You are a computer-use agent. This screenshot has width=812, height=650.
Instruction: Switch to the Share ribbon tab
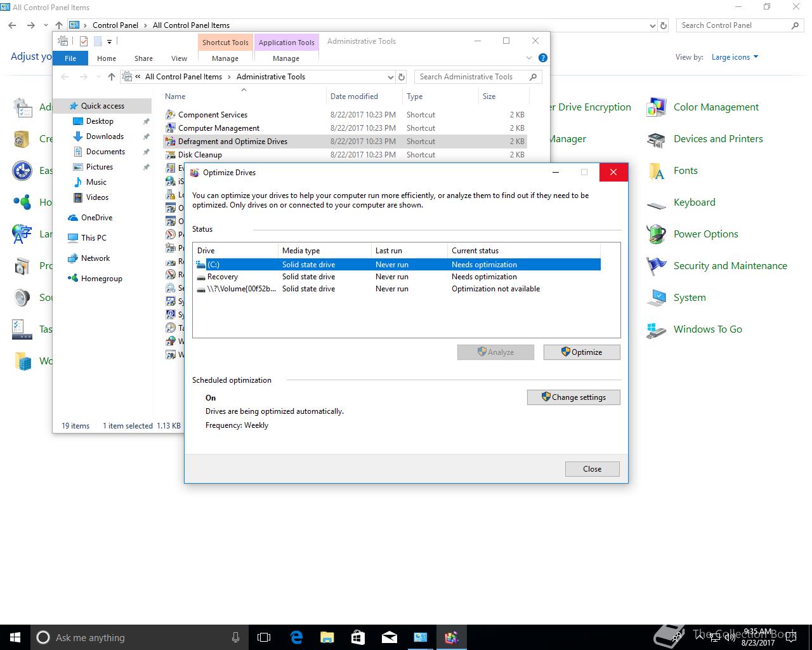(x=143, y=58)
